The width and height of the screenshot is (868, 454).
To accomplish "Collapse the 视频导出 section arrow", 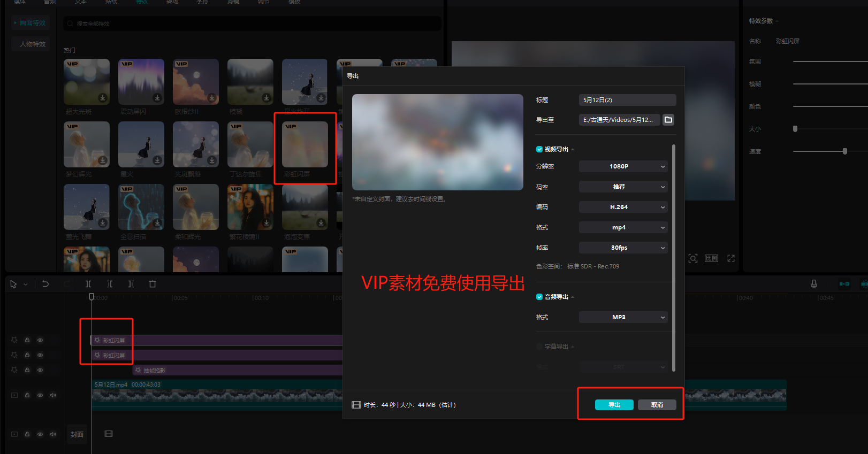I will click(573, 150).
